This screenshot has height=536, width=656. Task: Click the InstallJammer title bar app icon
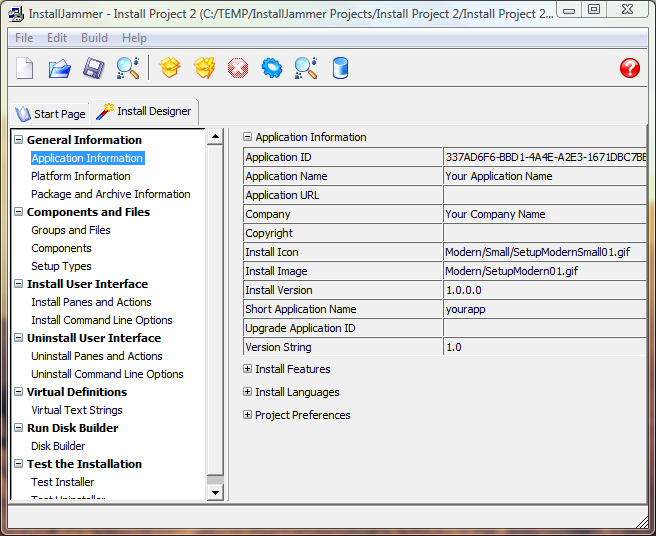click(16, 14)
